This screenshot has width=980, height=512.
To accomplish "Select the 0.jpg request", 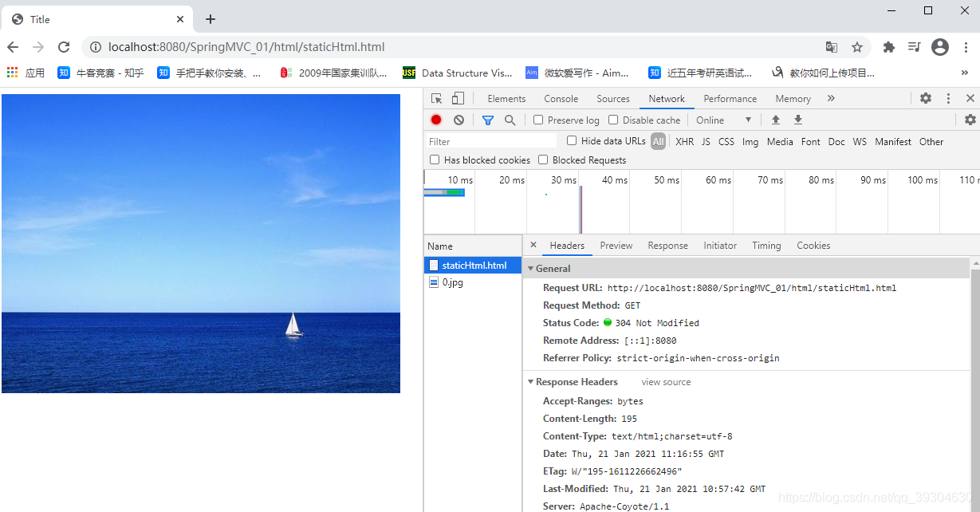I will [x=451, y=282].
